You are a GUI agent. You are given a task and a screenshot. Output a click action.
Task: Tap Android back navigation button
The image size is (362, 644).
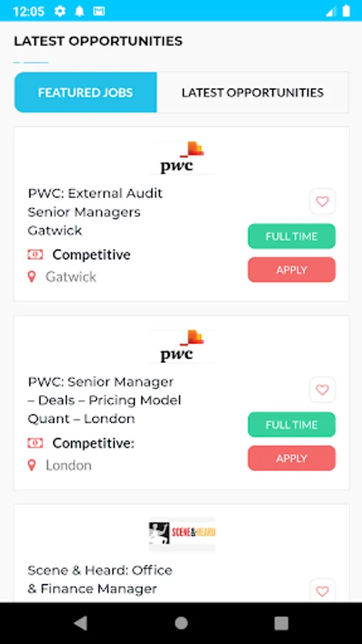tap(81, 623)
